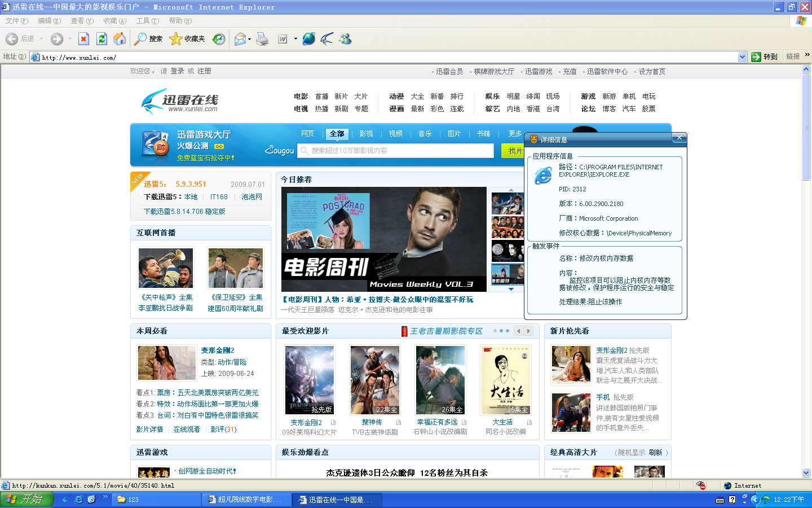Screen dimensions: 812x508
Task: Open the Edit icon dropdown arrow
Action: tap(295, 39)
